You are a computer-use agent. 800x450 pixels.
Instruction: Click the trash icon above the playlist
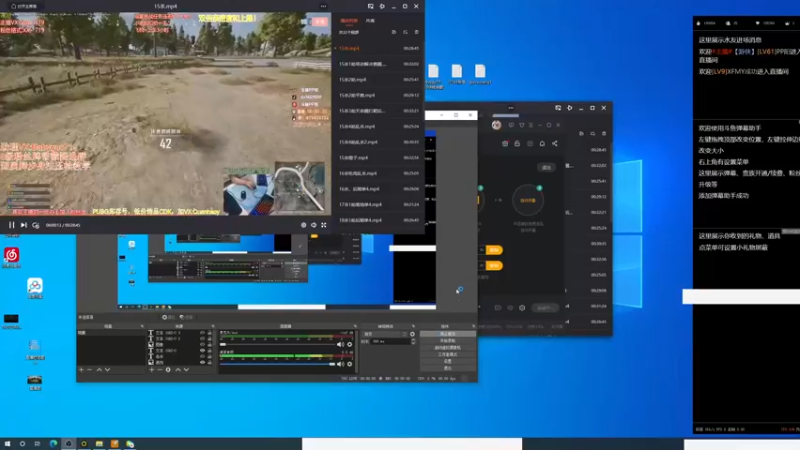[x=416, y=32]
